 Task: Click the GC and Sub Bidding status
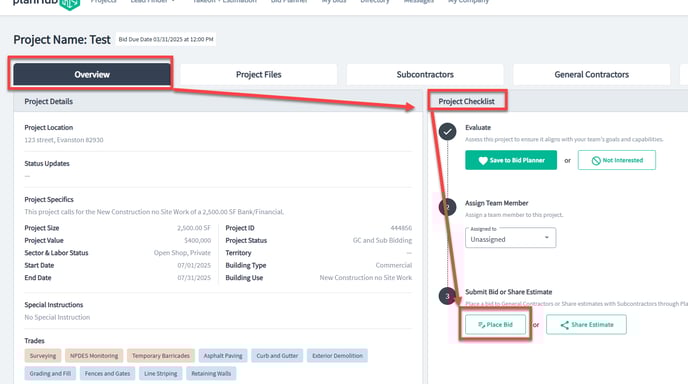coord(382,240)
